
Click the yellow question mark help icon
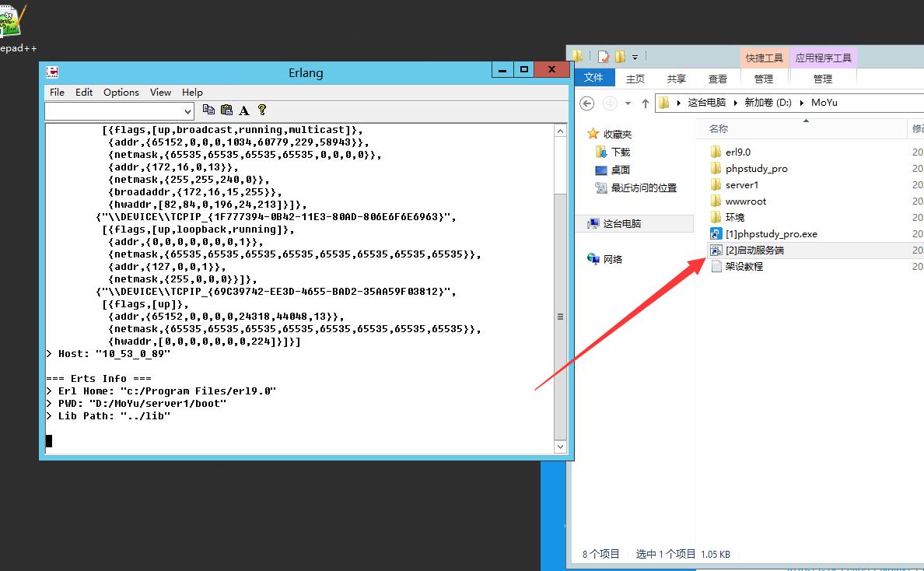pyautogui.click(x=262, y=110)
